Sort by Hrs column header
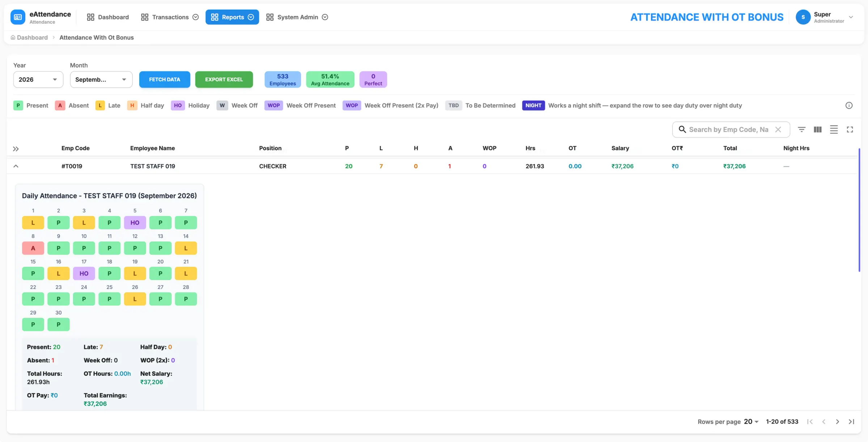This screenshot has height=442, width=868. pos(530,148)
